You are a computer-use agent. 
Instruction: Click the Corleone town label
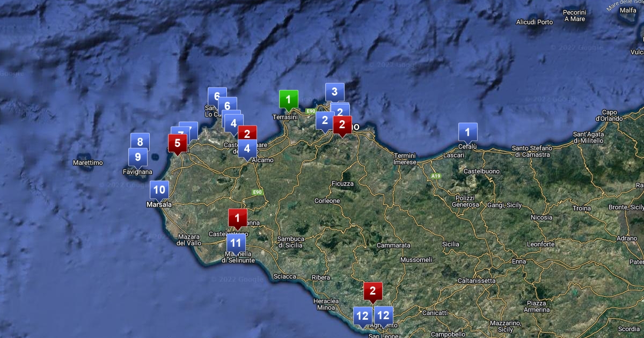pos(327,201)
